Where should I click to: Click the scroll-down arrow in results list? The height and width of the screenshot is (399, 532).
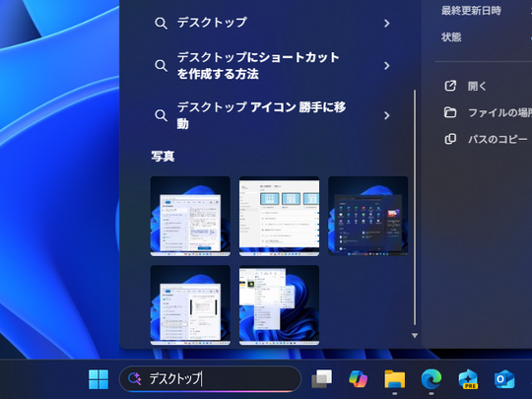(x=415, y=336)
